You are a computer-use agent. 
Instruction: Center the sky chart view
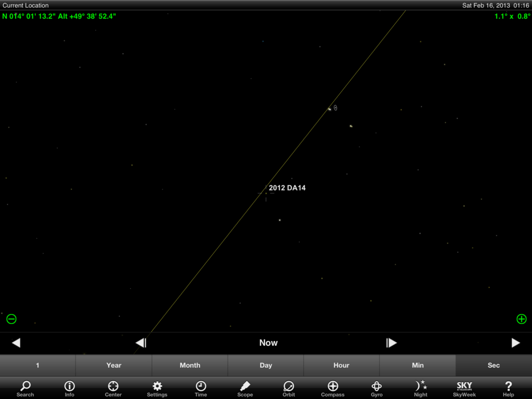[x=113, y=388]
